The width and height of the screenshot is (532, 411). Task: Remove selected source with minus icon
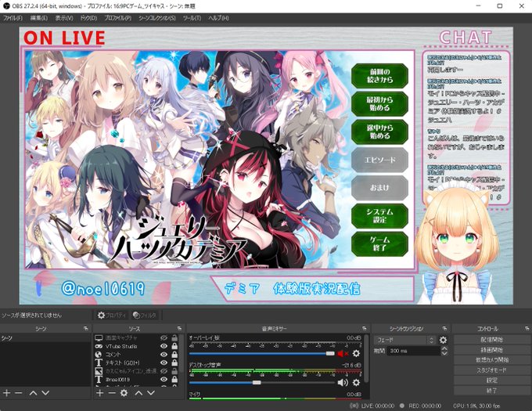pyautogui.click(x=112, y=393)
